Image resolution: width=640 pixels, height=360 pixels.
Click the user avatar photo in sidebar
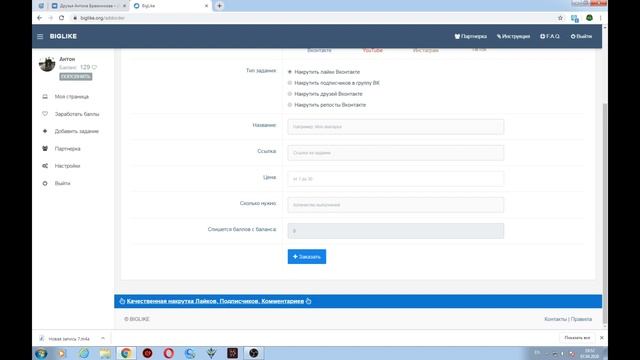click(47, 64)
